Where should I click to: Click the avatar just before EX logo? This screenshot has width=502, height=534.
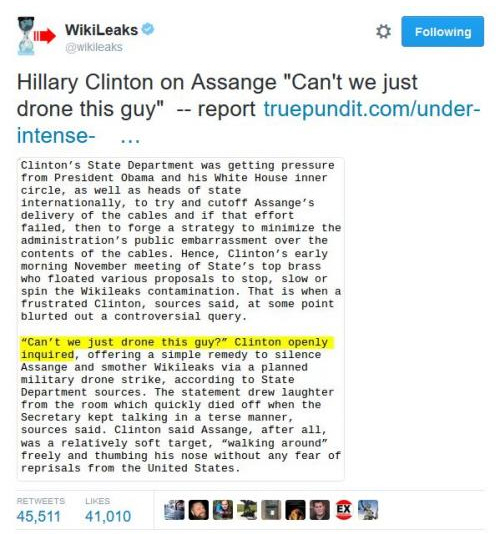coord(320,510)
